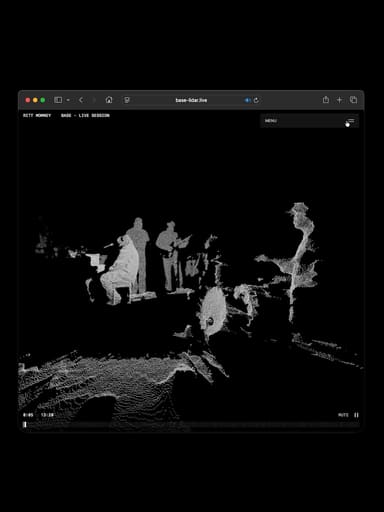Click the playback progress bar handle
The width and height of the screenshot is (384, 512).
(x=25, y=424)
